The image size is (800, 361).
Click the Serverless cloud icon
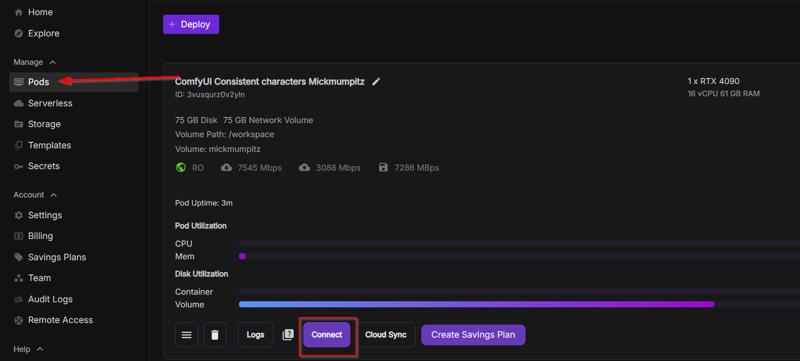(19, 104)
